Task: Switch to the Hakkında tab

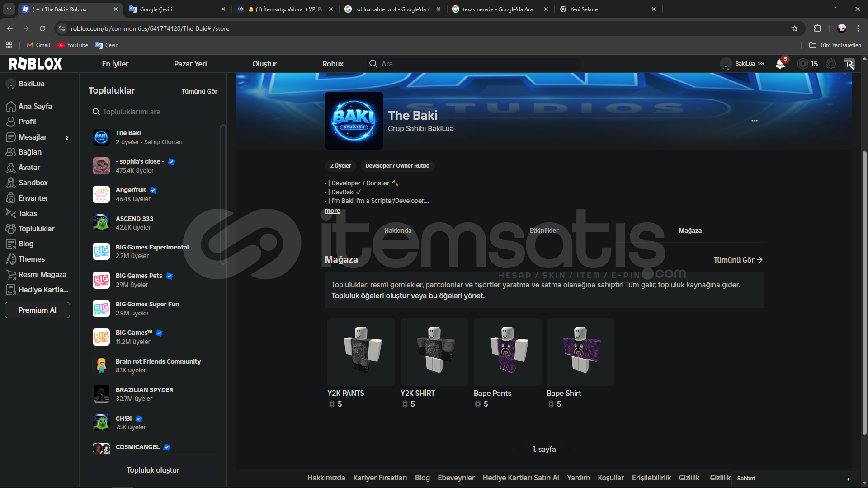Action: (398, 230)
